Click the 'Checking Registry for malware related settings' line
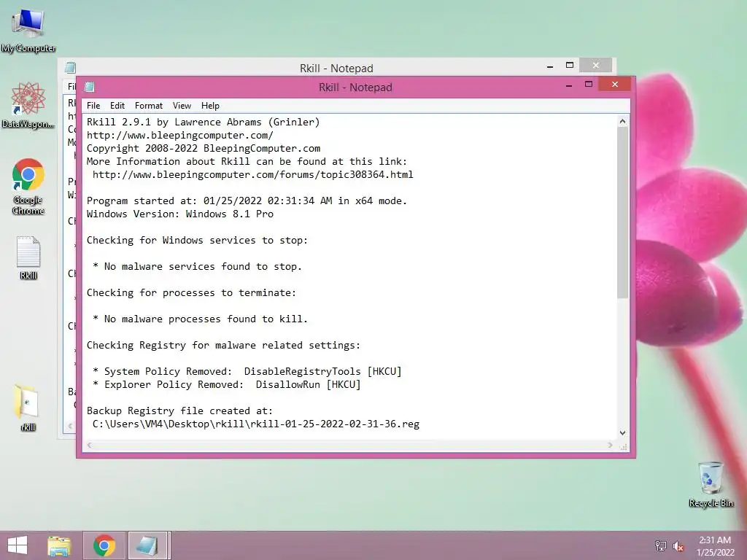 coord(223,345)
